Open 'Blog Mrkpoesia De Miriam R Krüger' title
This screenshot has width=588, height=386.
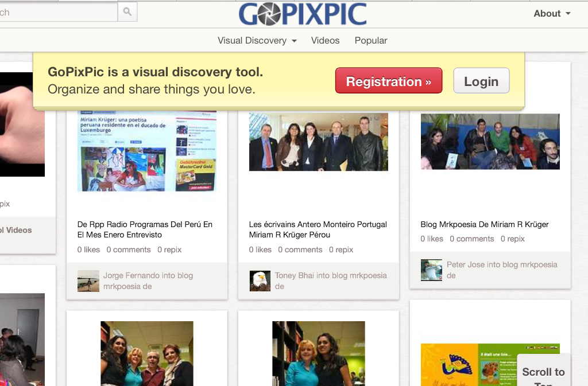pyautogui.click(x=485, y=224)
